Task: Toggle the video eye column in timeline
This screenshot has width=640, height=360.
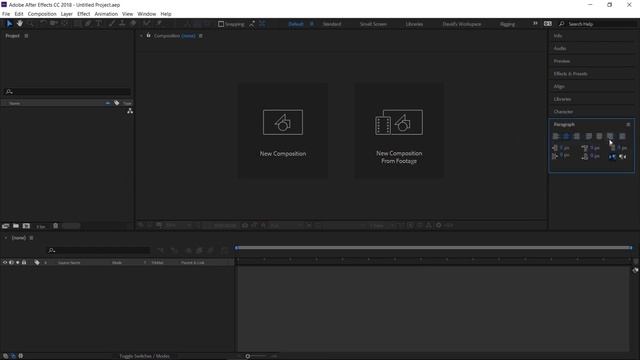Action: [4, 262]
